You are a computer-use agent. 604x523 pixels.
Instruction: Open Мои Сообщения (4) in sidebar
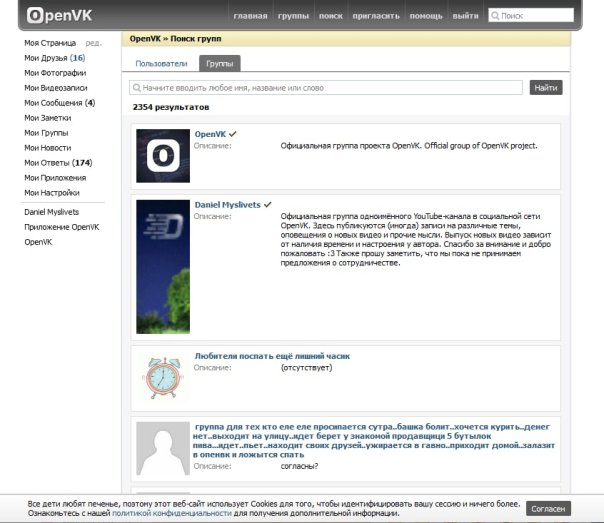point(60,103)
